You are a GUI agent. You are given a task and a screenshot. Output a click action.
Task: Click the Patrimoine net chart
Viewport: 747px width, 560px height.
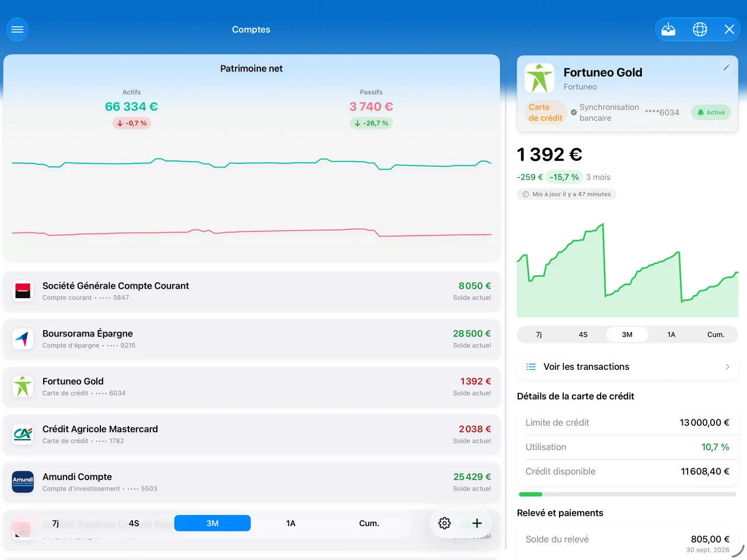(x=252, y=197)
